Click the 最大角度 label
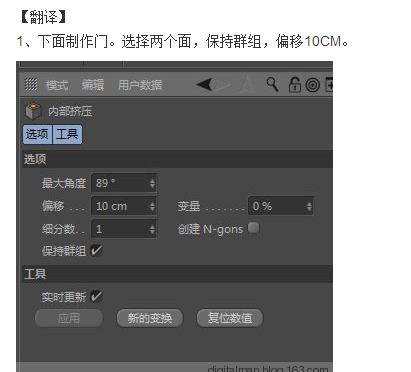 [64, 183]
